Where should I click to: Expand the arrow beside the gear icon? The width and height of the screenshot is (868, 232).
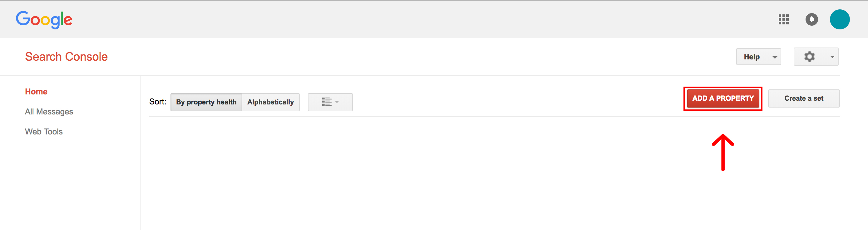click(832, 57)
